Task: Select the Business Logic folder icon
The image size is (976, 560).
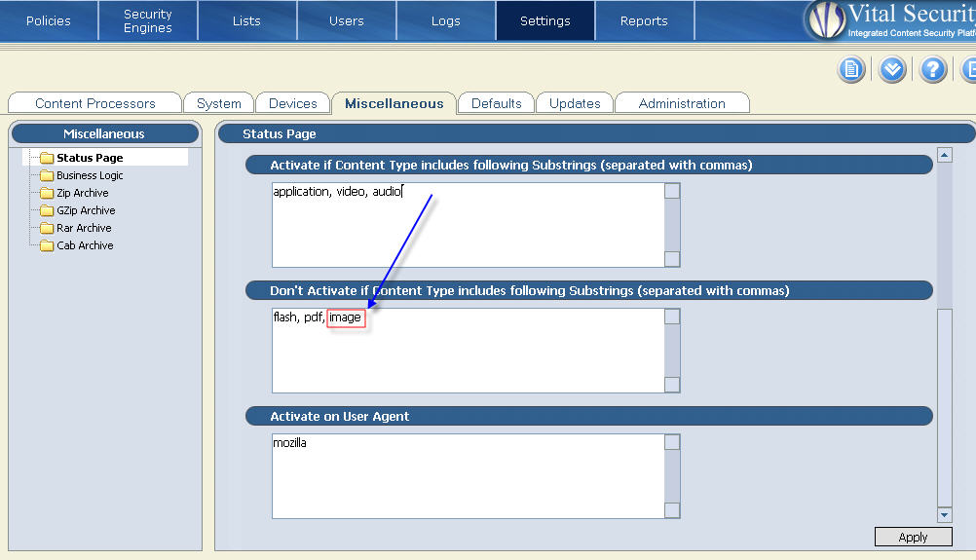Action: point(47,175)
